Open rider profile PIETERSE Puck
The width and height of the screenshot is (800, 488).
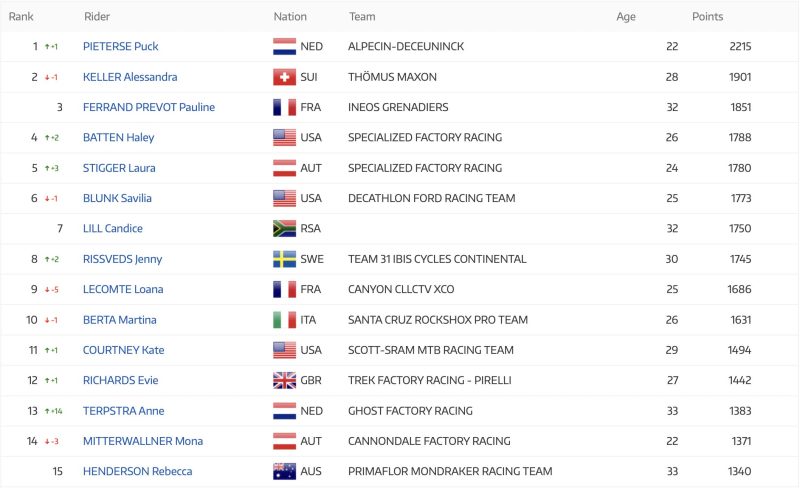click(x=120, y=46)
